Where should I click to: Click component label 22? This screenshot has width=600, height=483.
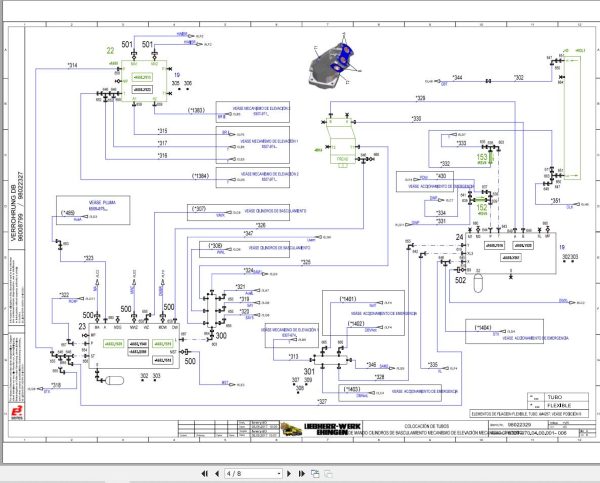point(110,51)
